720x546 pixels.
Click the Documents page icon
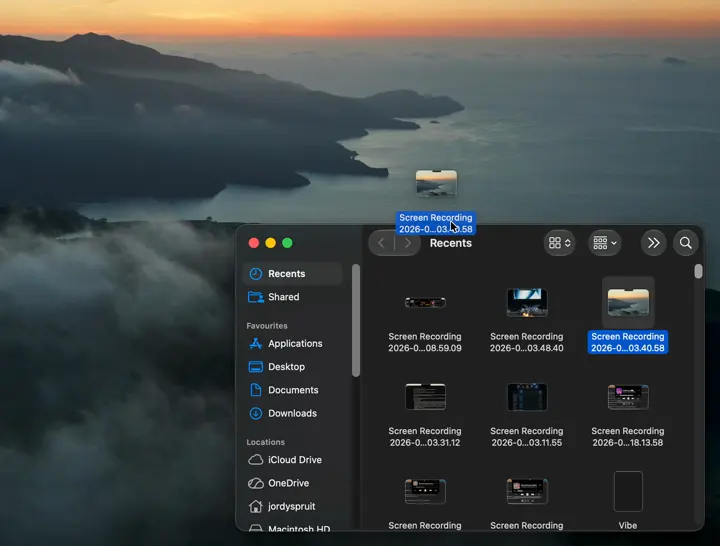256,390
